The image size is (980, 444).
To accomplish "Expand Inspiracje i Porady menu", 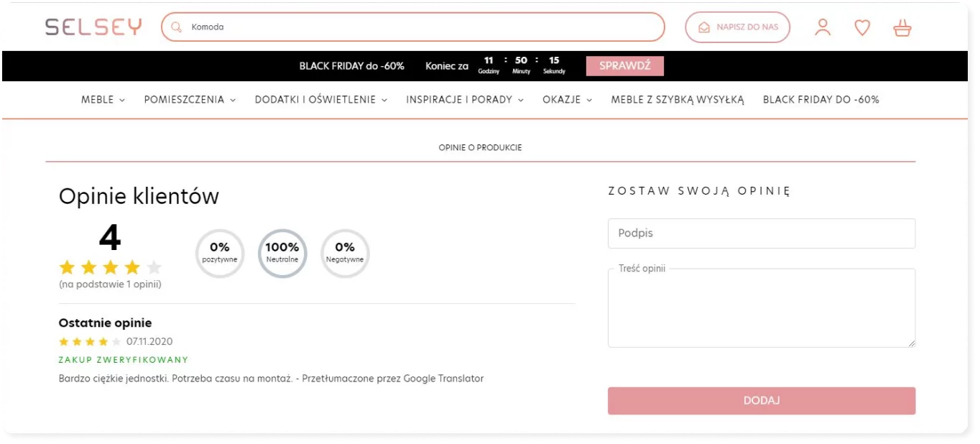I will point(464,100).
